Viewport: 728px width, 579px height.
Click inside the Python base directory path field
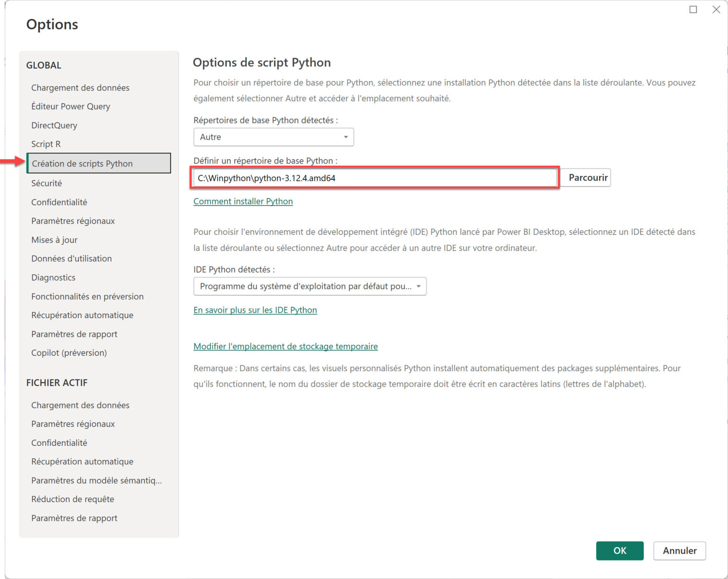(x=374, y=178)
